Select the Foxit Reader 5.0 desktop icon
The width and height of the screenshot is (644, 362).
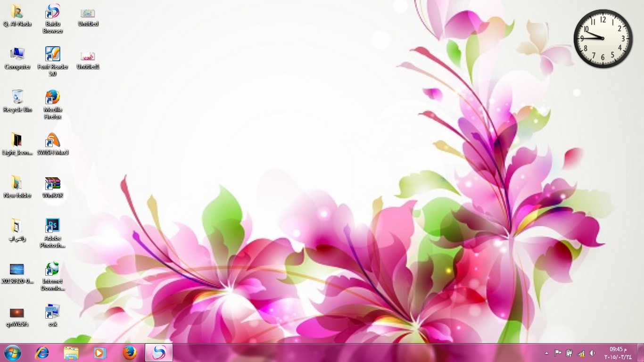point(52,55)
